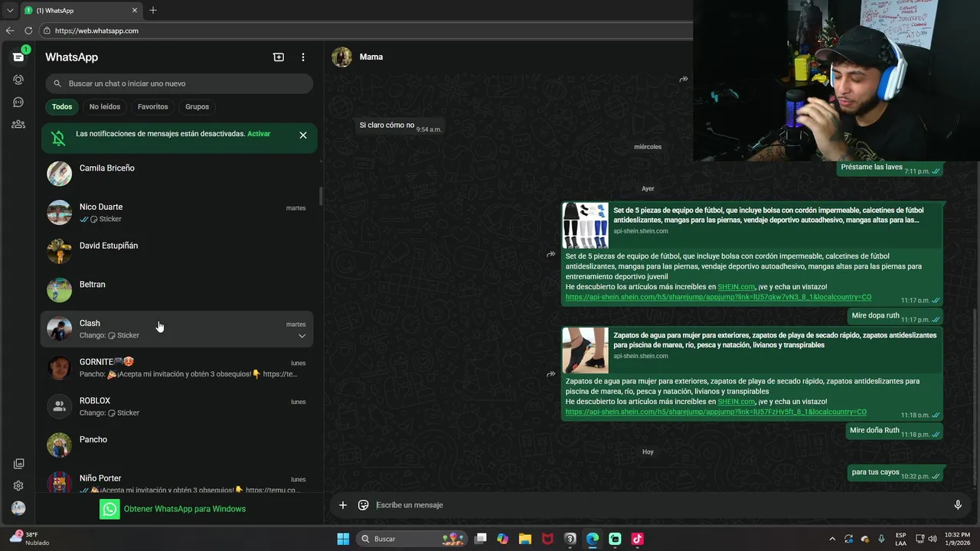980x551 pixels.
Task: Focus the chat search field
Action: 179,83
